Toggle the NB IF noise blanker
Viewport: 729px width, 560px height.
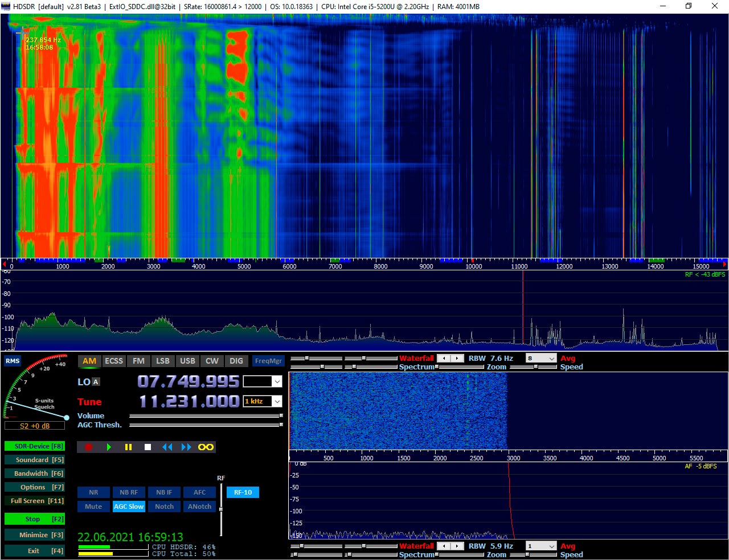click(164, 492)
